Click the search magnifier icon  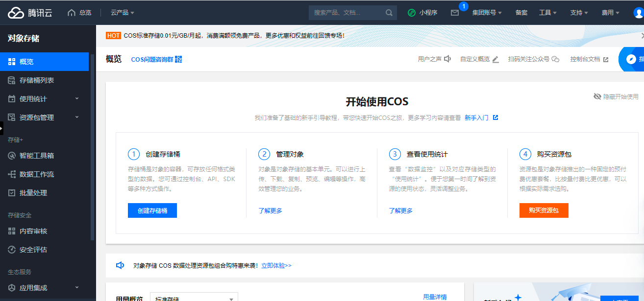[x=389, y=13]
